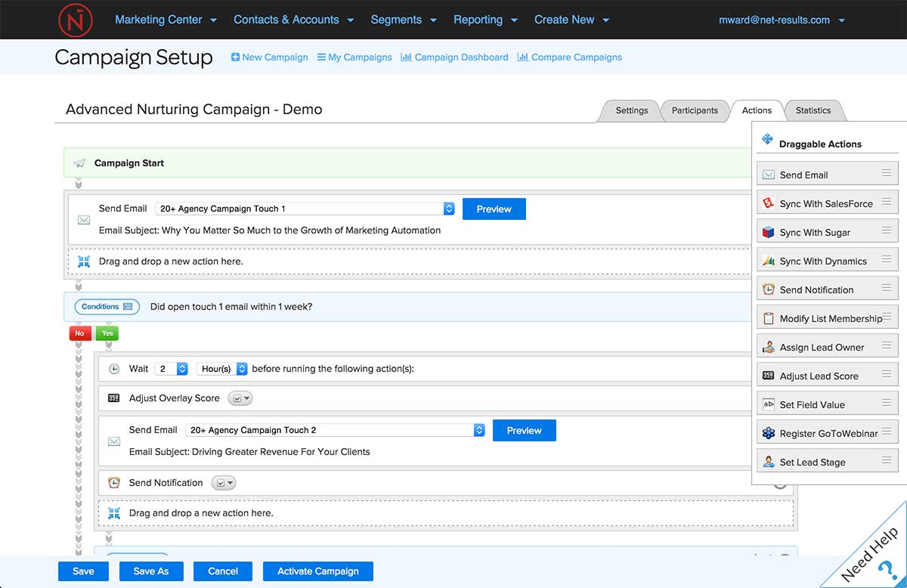Click the condition text about touch 1 email
Viewport: 907px width, 588px height.
pyautogui.click(x=231, y=307)
